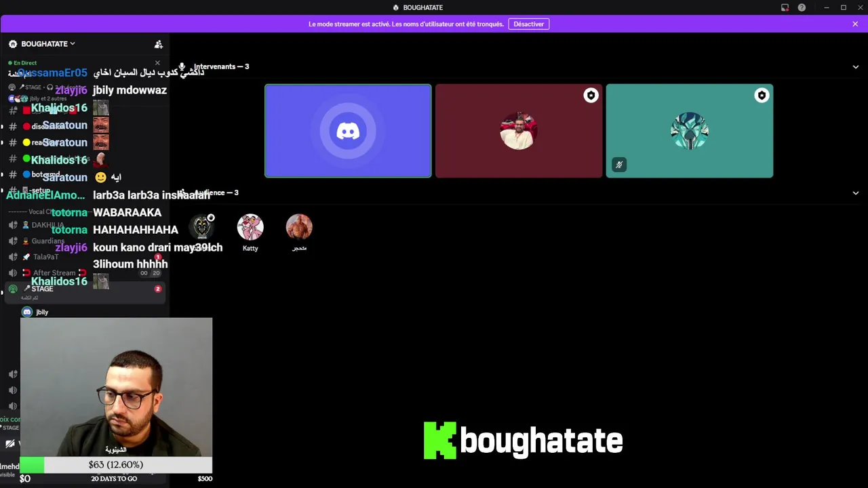Click red unread badge on STAGE row
The image size is (868, 488).
point(158,289)
